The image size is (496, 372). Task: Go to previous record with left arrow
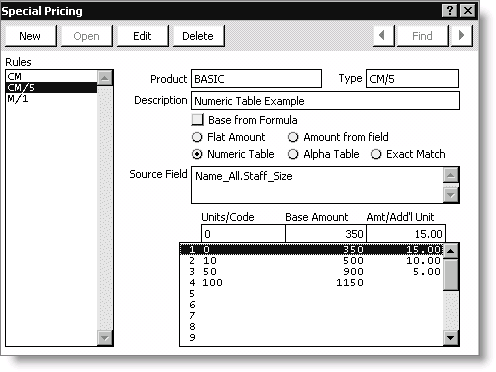tap(384, 36)
